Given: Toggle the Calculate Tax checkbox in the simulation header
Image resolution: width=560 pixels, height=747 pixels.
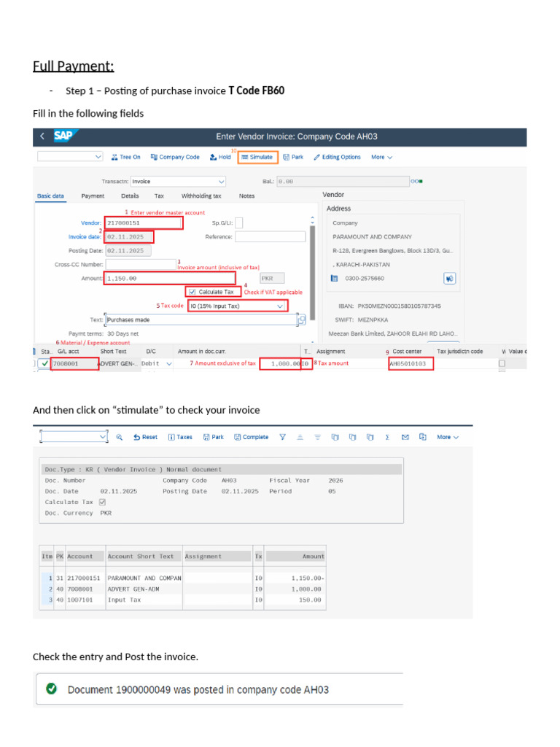Looking at the screenshot, I should click(x=102, y=502).
